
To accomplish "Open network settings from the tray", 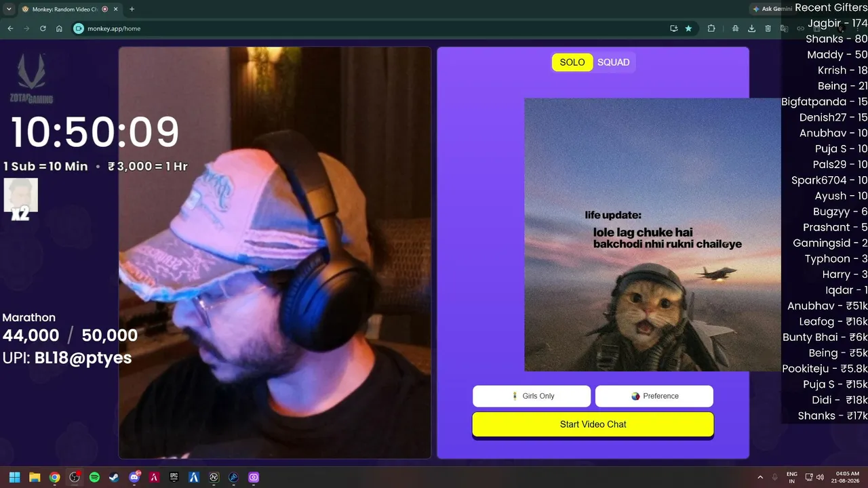I will click(x=808, y=477).
